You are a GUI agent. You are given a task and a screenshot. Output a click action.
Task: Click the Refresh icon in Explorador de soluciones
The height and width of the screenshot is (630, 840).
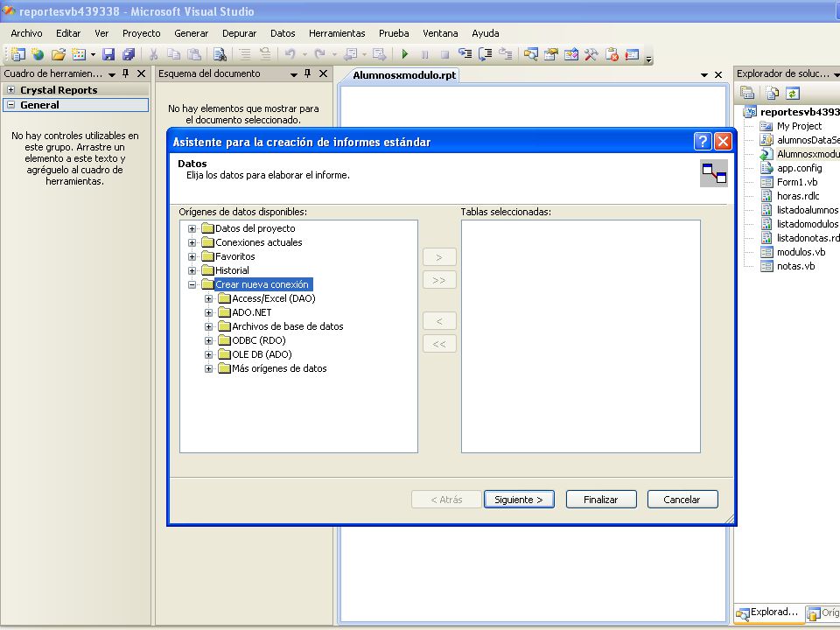coord(793,94)
